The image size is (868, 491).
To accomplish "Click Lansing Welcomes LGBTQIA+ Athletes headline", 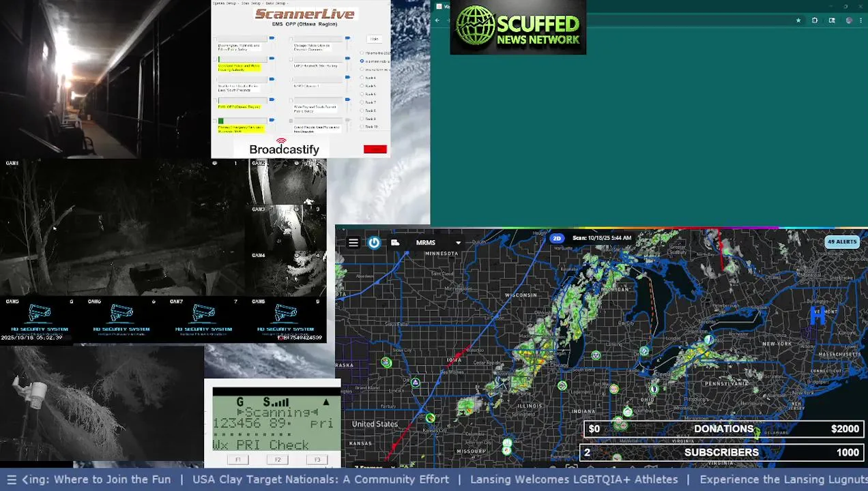I will coord(574,479).
